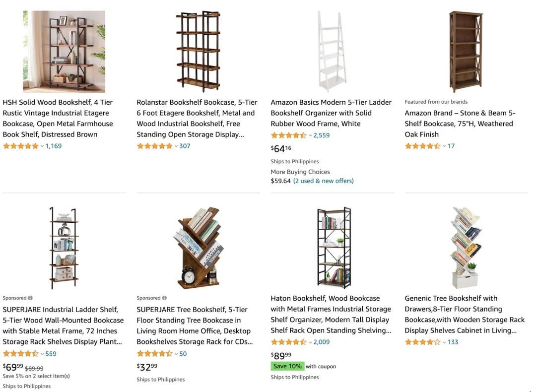The width and height of the screenshot is (536, 392).
Task: Click the Save 10% coupon badge
Action: pos(287,366)
